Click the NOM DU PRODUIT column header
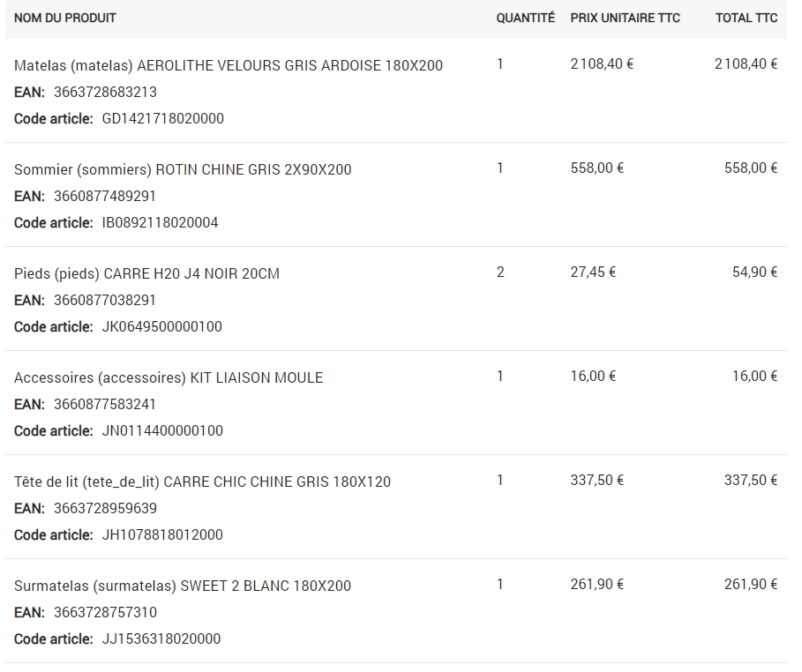The image size is (802, 672). pyautogui.click(x=65, y=18)
